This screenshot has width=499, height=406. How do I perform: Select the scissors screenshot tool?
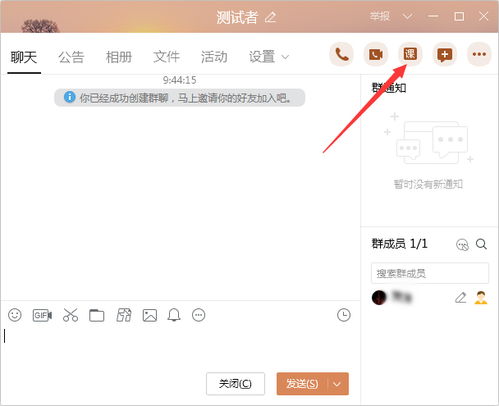pos(70,315)
